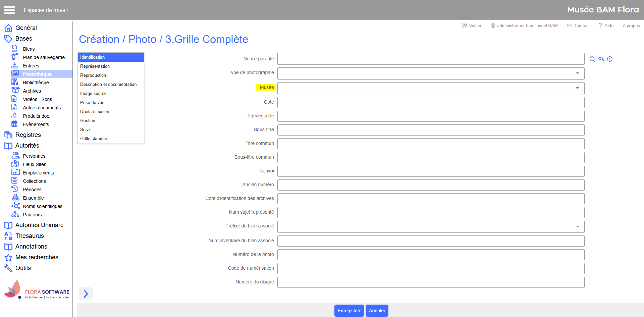The width and height of the screenshot is (644, 317).
Task: Click the Annuler button
Action: point(377,311)
